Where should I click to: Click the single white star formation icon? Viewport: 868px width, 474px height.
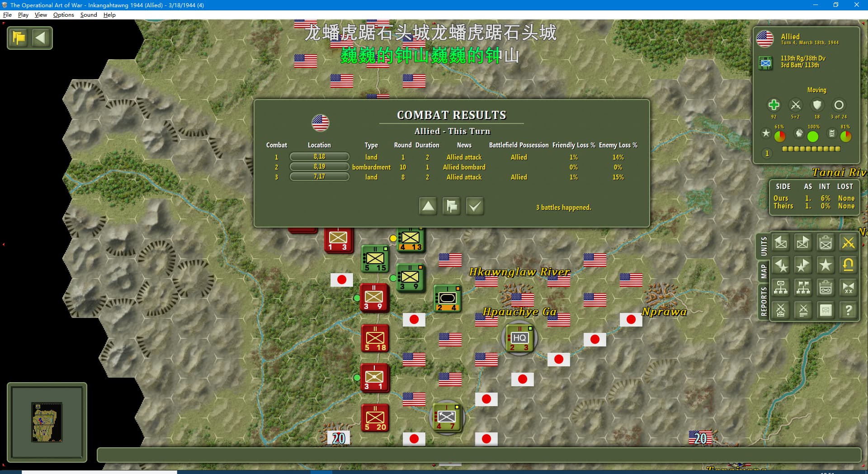(x=826, y=265)
